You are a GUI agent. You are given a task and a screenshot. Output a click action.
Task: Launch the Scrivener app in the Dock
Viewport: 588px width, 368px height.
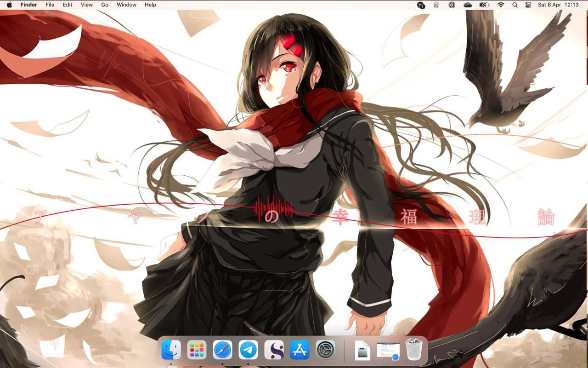pyautogui.click(x=274, y=350)
